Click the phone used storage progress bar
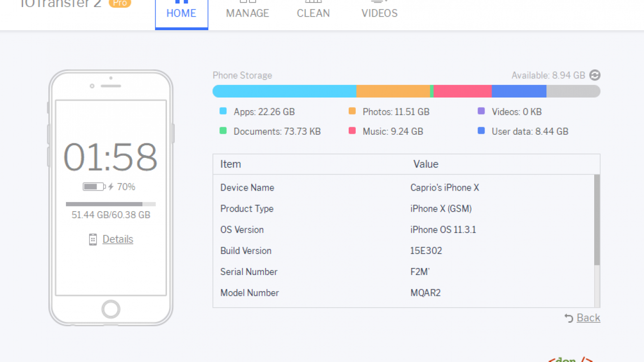The image size is (644, 362). [111, 204]
